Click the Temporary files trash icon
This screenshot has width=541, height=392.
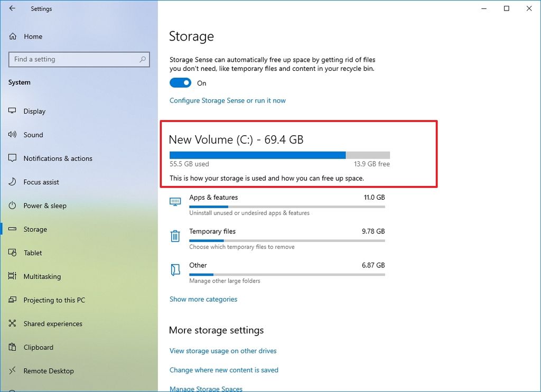pyautogui.click(x=175, y=236)
